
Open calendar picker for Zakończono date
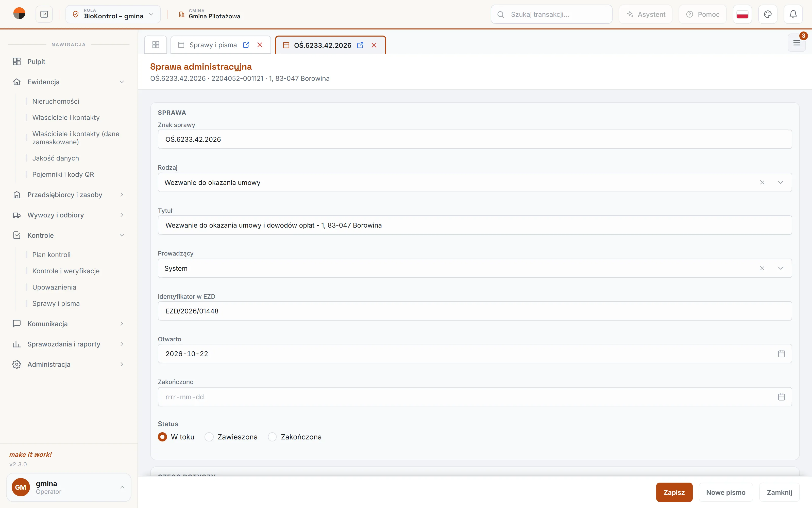[782, 397]
